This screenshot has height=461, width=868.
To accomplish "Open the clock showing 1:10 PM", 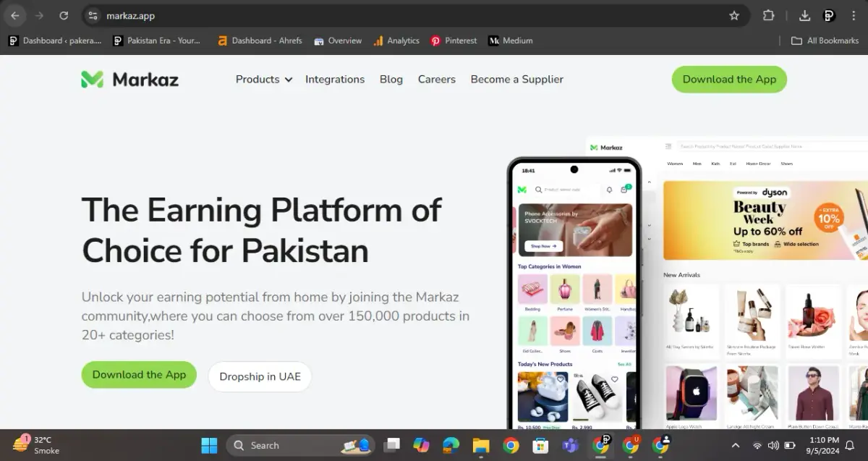I will (824, 445).
